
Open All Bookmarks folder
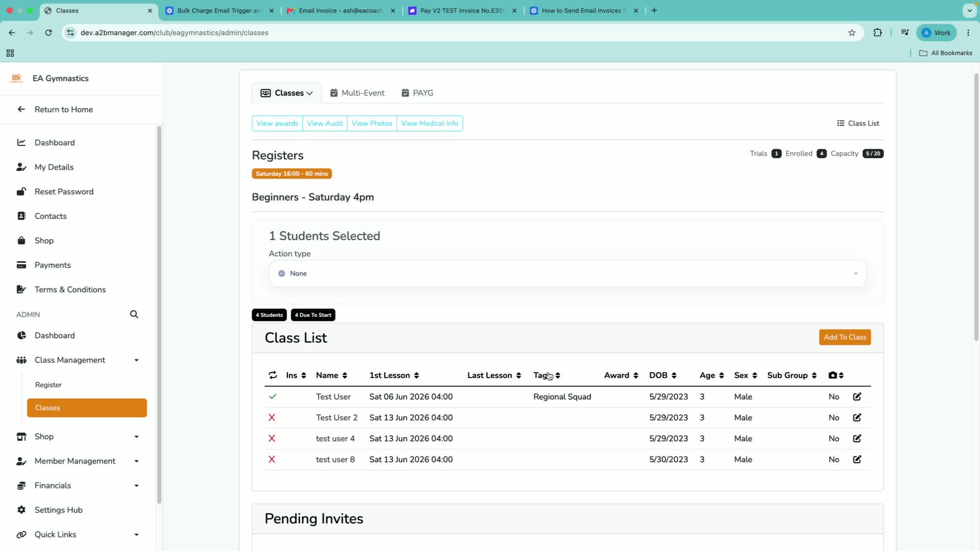[x=946, y=53]
